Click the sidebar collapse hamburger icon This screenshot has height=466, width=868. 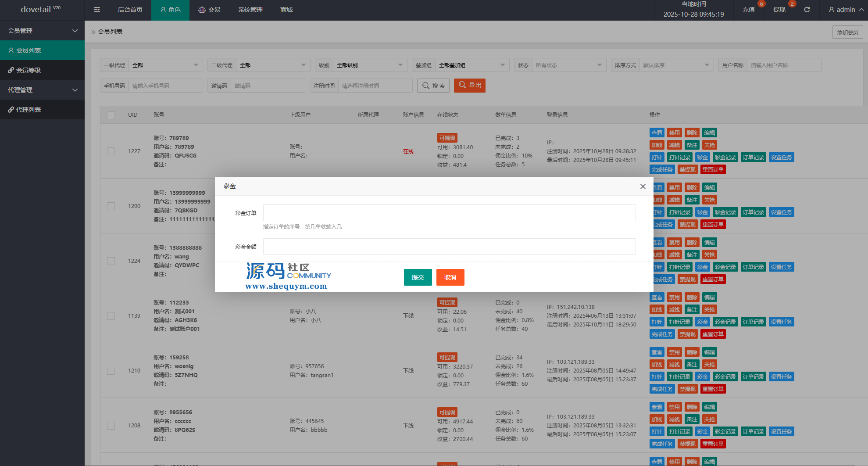tap(97, 10)
